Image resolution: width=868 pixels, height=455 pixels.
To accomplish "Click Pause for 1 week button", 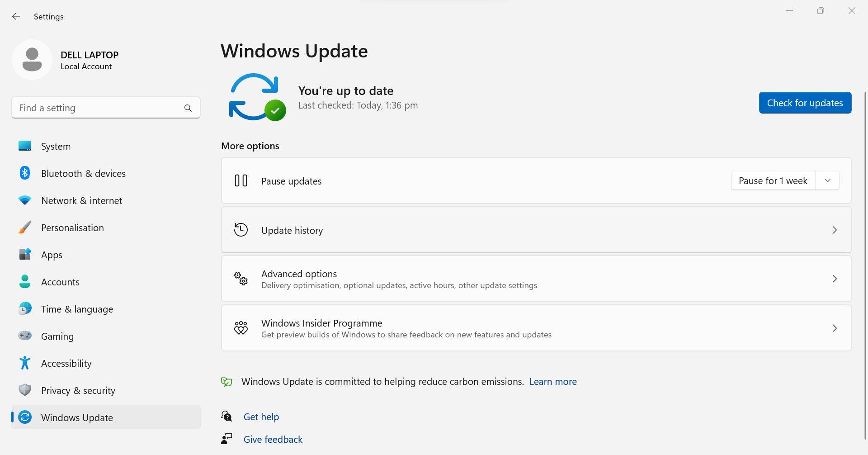I will [773, 180].
